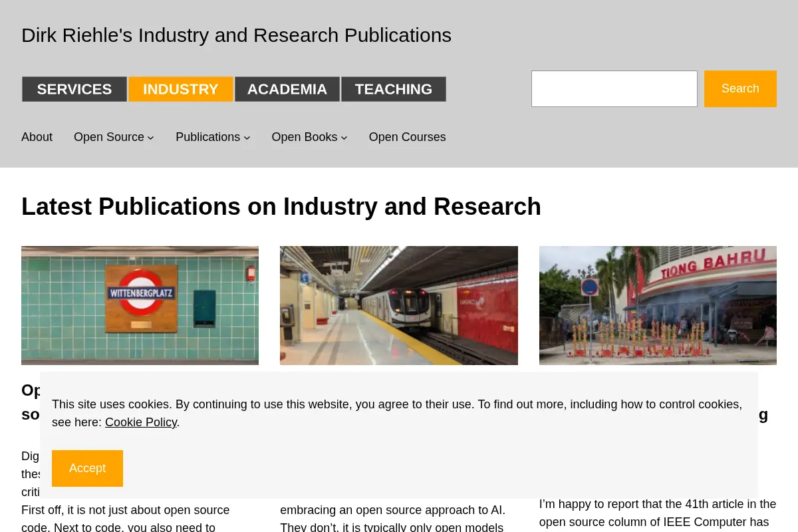Open the Tiong Bahru market post image
798x532 pixels.
click(x=658, y=305)
